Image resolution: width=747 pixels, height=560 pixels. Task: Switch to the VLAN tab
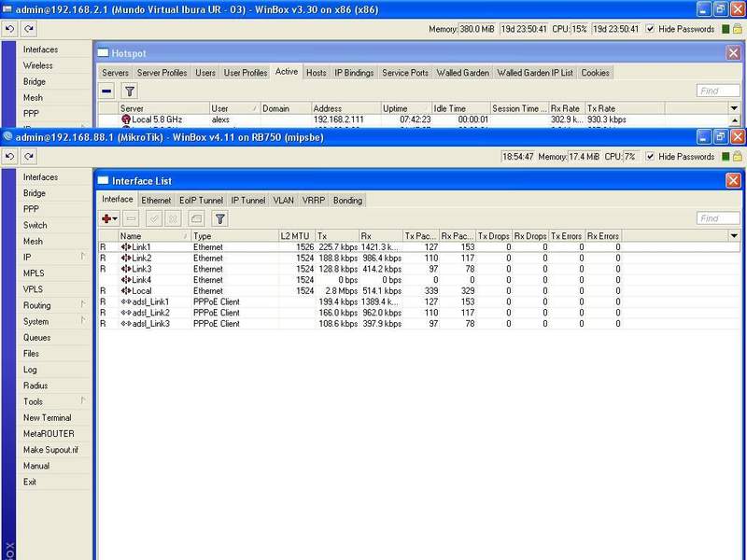click(284, 201)
